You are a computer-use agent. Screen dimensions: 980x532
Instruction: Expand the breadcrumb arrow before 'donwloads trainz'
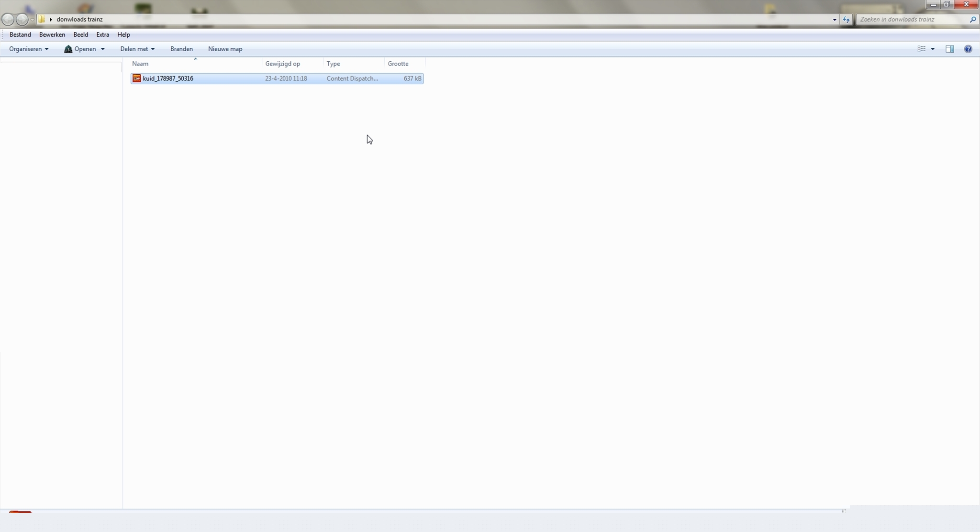tap(51, 20)
